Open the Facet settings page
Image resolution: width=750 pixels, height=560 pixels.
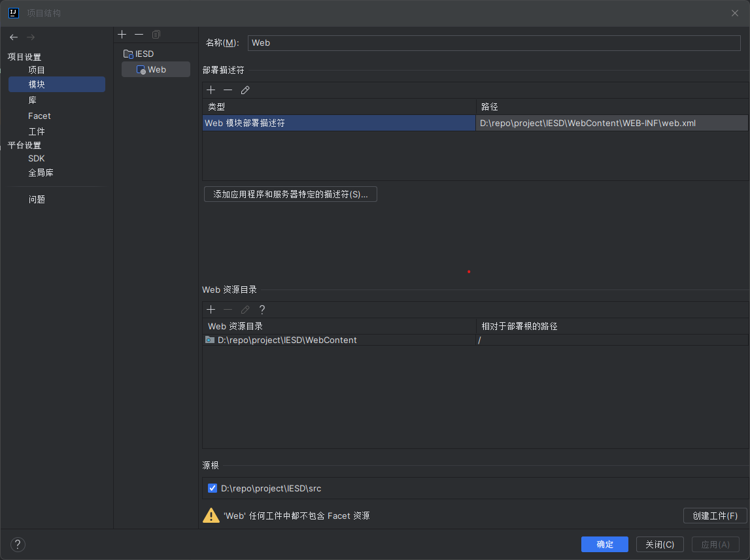click(x=39, y=116)
